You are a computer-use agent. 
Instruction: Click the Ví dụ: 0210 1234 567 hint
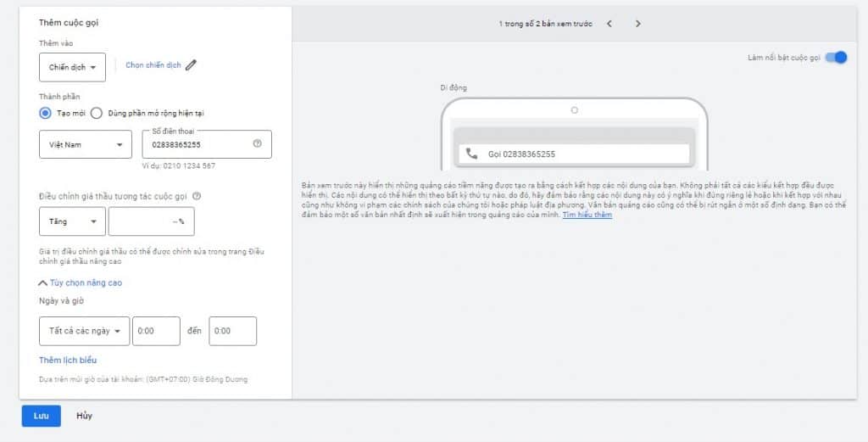point(179,165)
